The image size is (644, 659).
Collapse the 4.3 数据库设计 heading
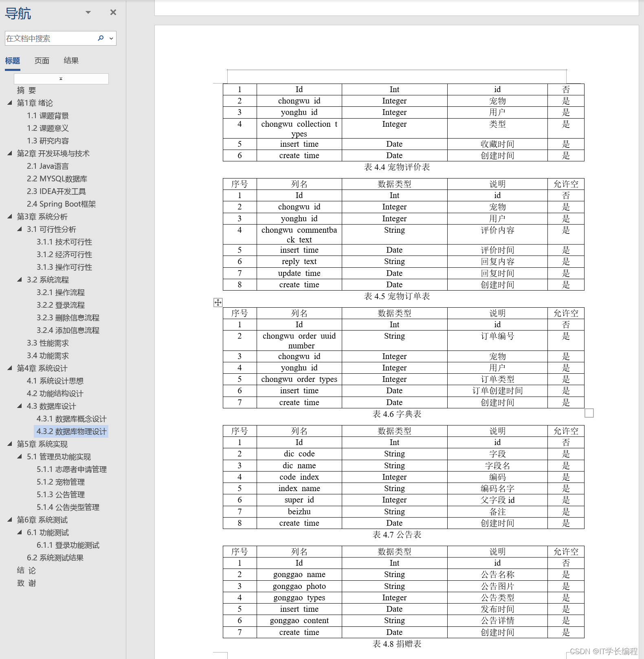click(19, 406)
